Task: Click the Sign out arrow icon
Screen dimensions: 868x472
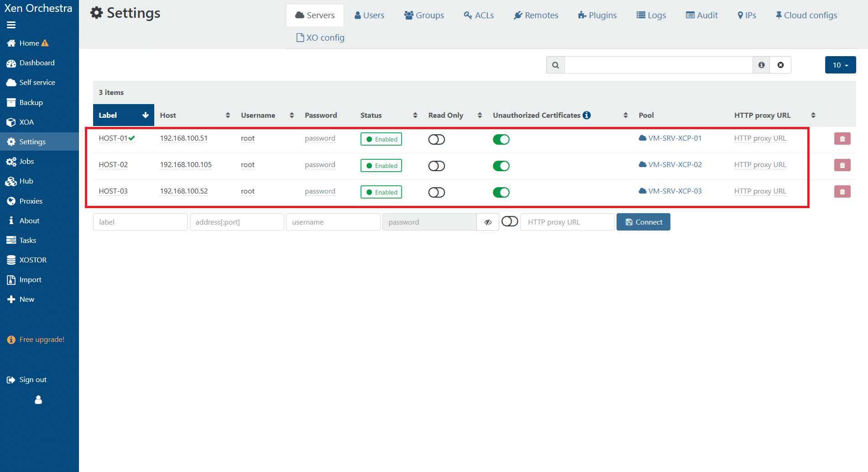Action: tap(11, 380)
